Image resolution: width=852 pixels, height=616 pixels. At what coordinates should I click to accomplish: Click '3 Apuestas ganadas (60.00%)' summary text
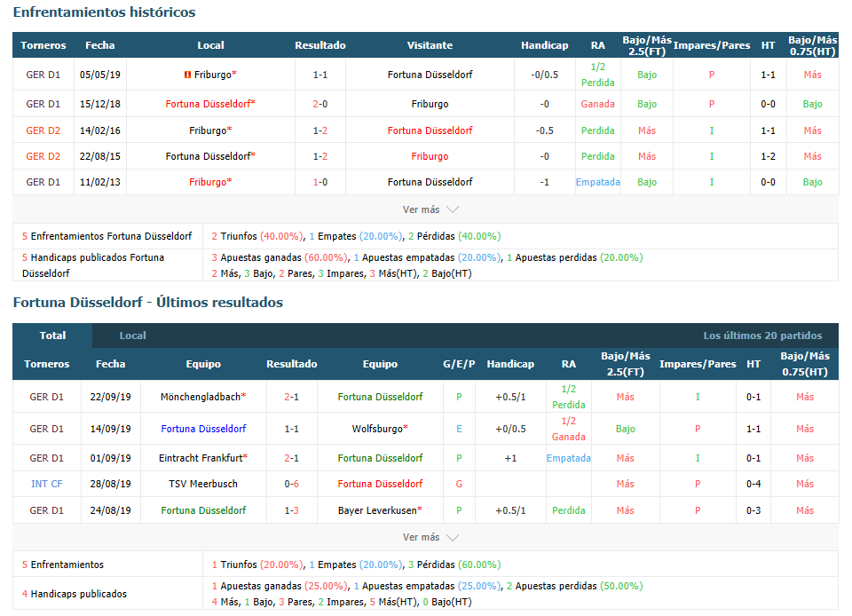tap(280, 257)
